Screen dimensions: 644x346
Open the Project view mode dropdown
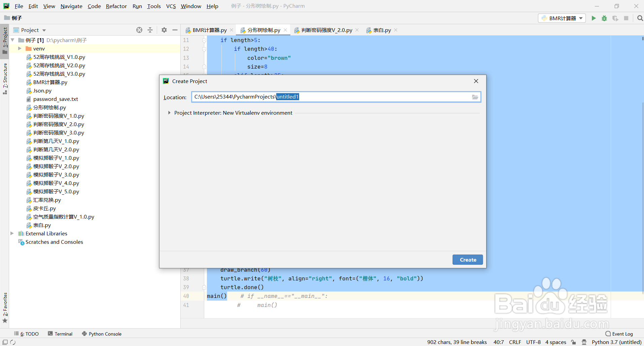44,30
